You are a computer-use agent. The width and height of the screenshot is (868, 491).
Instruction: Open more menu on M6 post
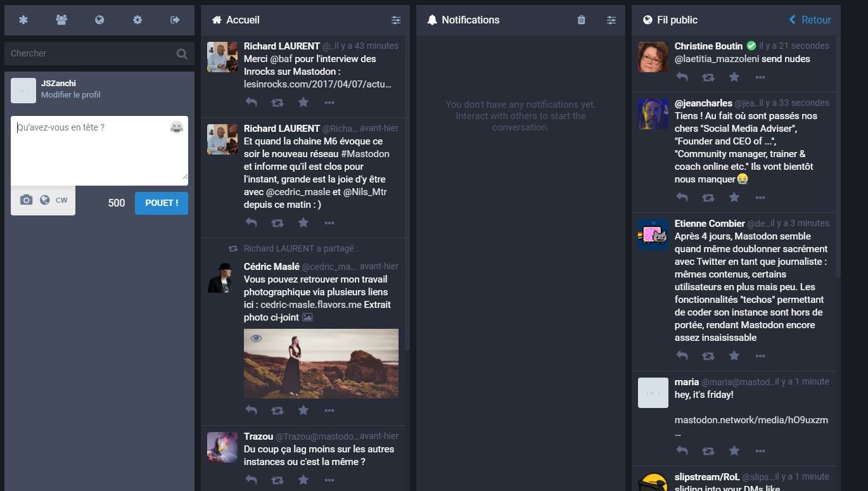coord(329,222)
